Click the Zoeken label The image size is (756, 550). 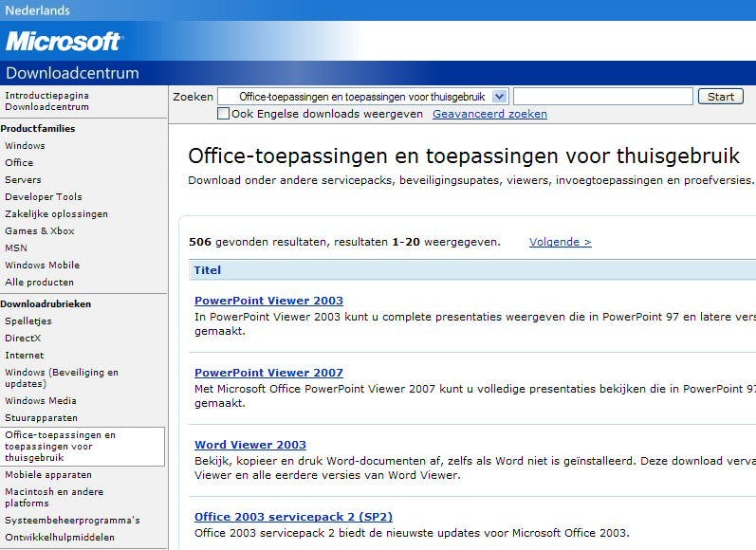pos(193,97)
